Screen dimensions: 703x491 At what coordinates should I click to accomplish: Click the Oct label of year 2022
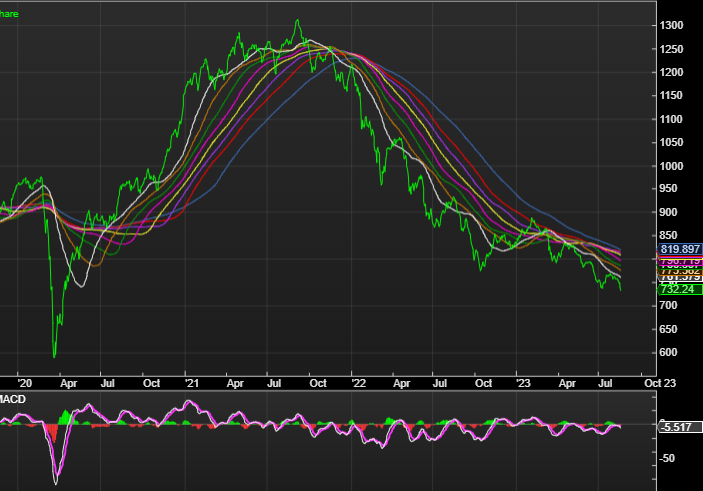(483, 383)
